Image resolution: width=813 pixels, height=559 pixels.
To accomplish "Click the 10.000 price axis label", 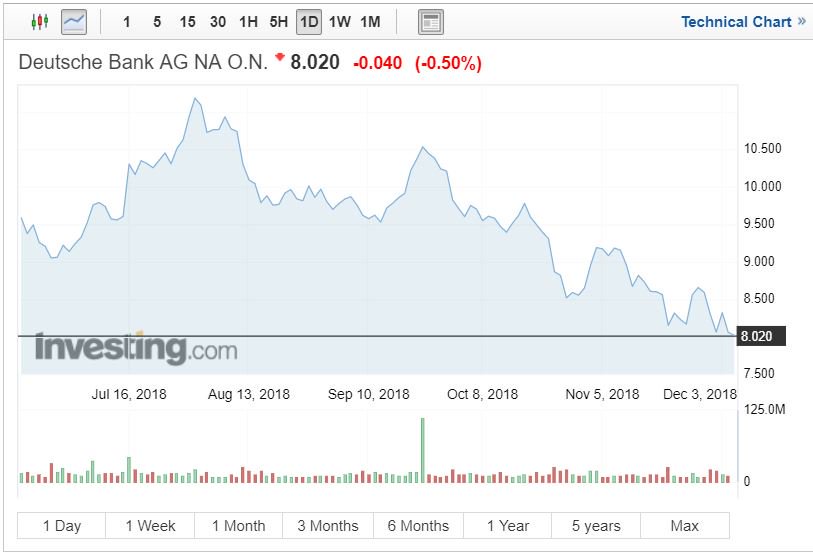I will click(763, 186).
